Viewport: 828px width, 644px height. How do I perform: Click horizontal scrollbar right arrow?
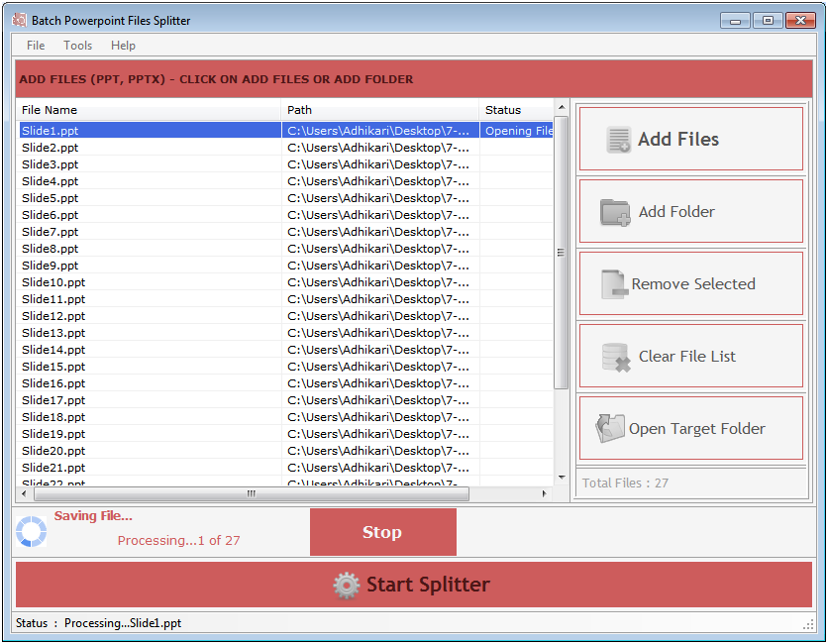coord(545,494)
